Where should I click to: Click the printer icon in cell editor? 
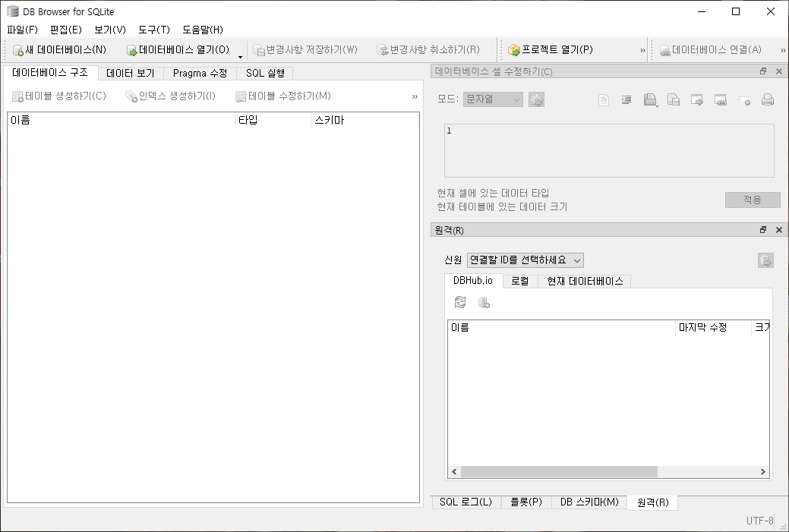pos(768,100)
